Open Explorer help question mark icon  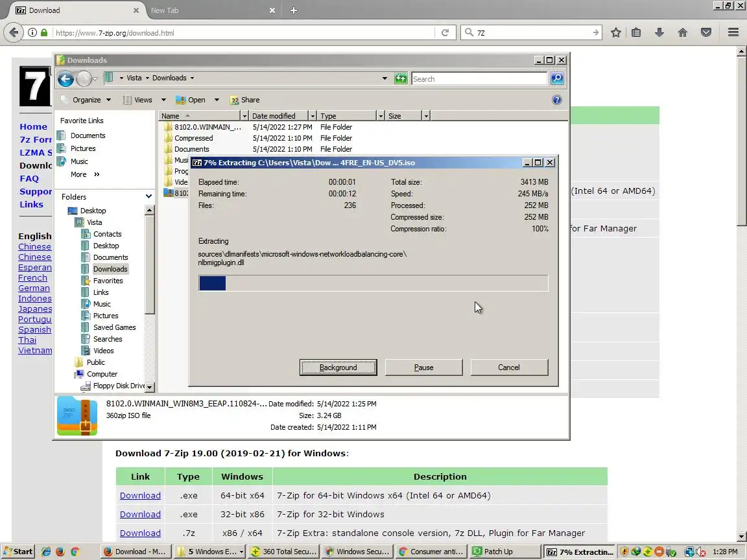click(556, 100)
